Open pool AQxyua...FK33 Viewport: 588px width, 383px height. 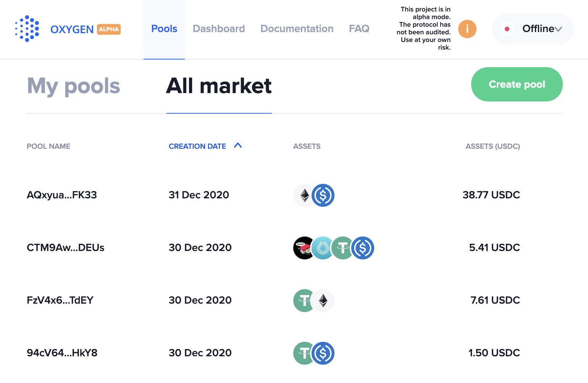pos(62,195)
